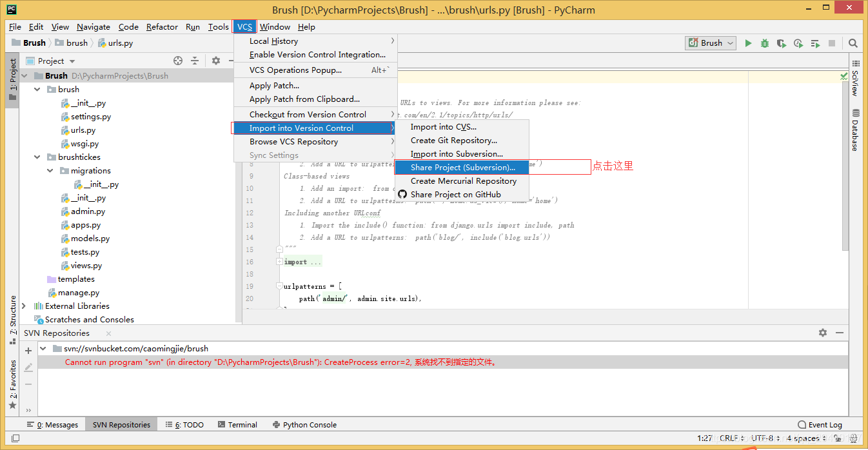Image resolution: width=868 pixels, height=450 pixels.
Task: Open the Favorites tool window
Action: [12, 386]
